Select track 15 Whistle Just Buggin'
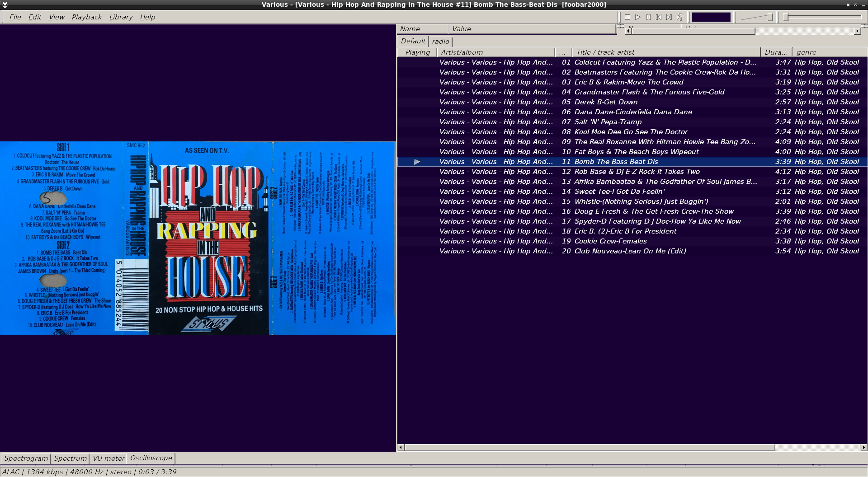This screenshot has width=868, height=477. pos(632,201)
